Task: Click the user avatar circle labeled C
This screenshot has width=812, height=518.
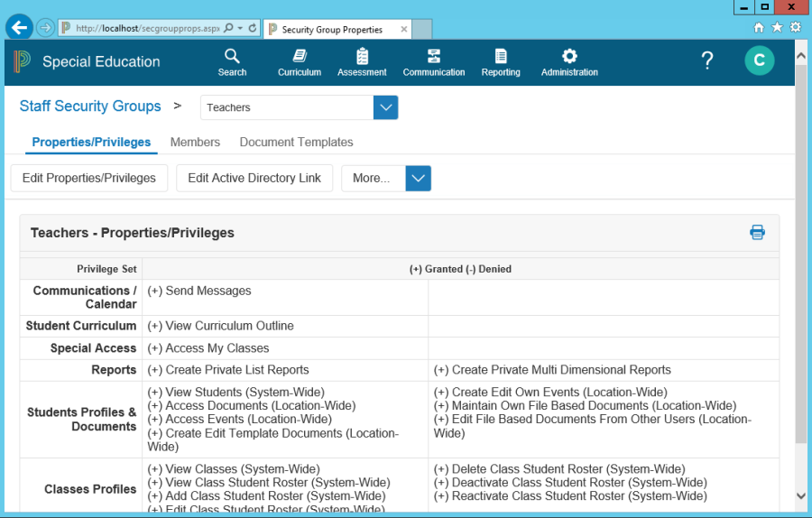Action: [x=759, y=60]
